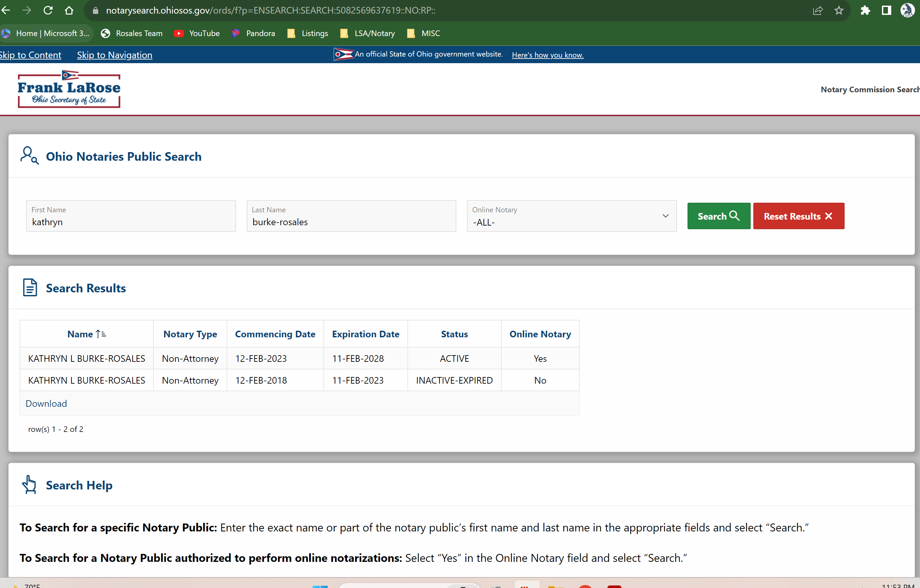This screenshot has height=588, width=920.
Task: Open the extensions puzzle icon
Action: tap(865, 10)
